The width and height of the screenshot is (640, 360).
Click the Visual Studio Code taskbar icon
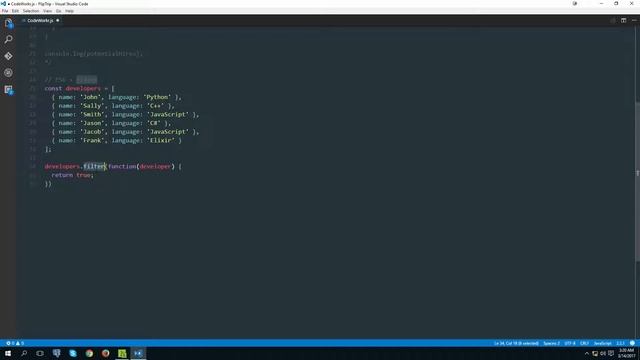coord(138,353)
